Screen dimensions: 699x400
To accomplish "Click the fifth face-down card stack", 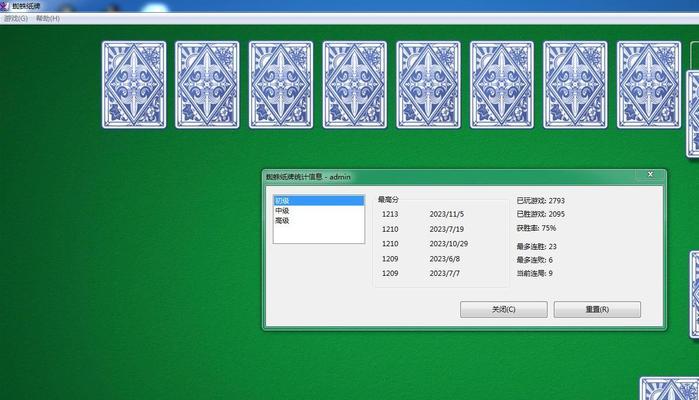I will [428, 85].
